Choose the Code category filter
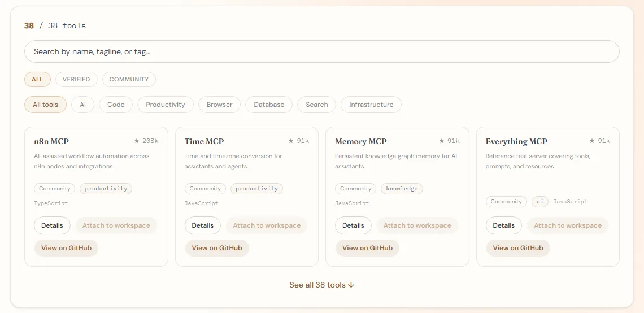The height and width of the screenshot is (313, 644). point(116,105)
